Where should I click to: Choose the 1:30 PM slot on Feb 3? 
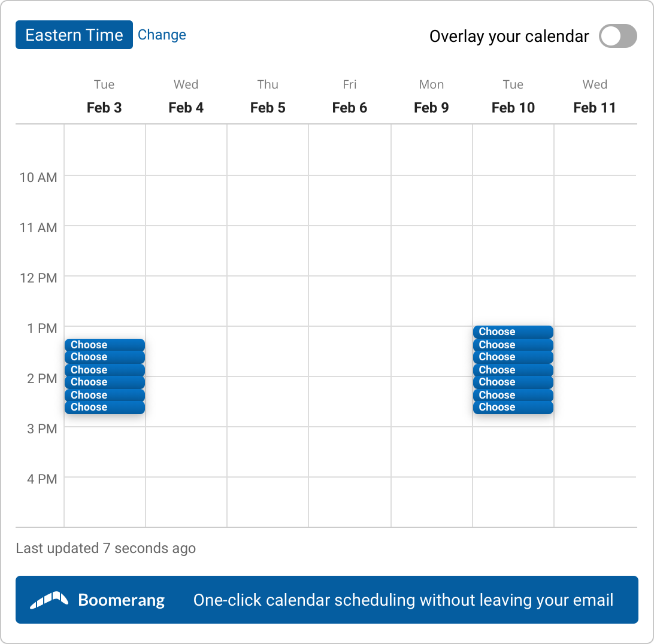(x=105, y=357)
